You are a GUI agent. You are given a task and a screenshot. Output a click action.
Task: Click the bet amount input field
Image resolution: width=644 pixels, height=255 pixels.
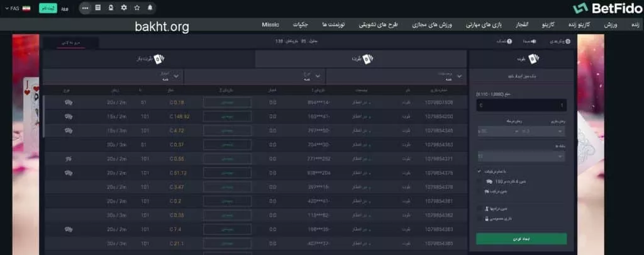[521, 105]
